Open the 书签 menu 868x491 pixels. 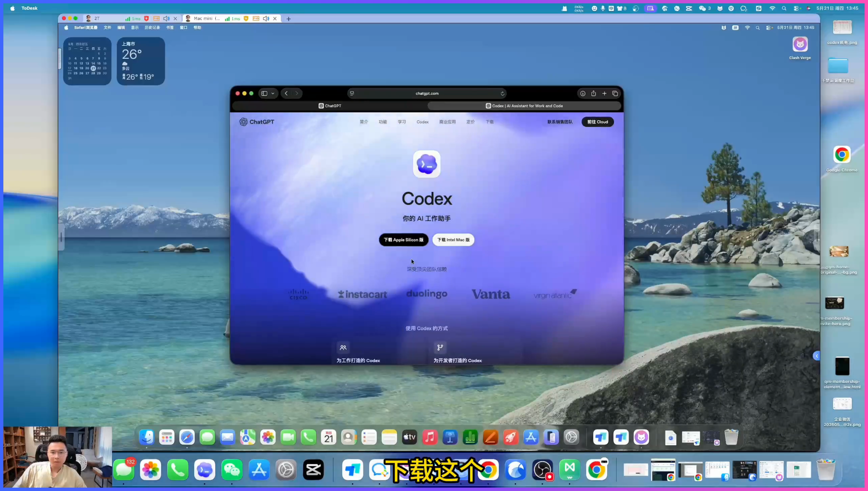170,28
